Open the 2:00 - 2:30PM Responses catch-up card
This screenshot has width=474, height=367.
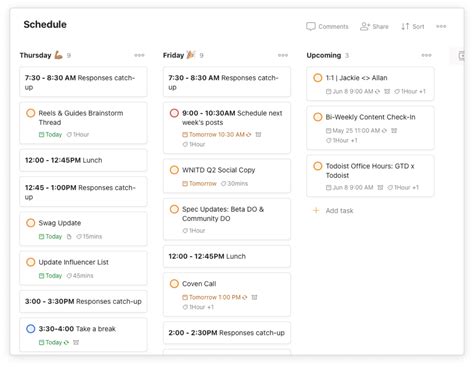227,333
